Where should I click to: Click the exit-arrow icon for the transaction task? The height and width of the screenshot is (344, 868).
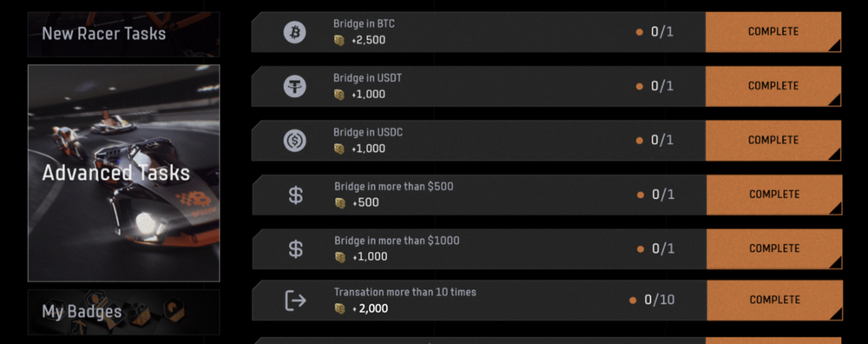296,301
